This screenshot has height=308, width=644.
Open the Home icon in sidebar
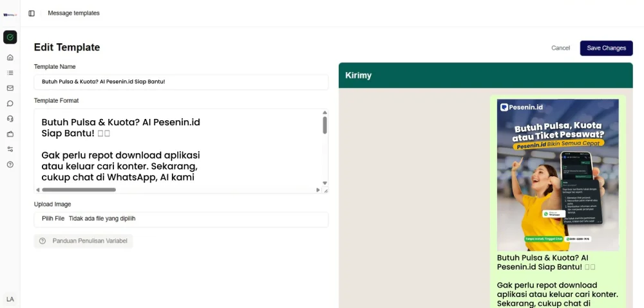pyautogui.click(x=10, y=57)
